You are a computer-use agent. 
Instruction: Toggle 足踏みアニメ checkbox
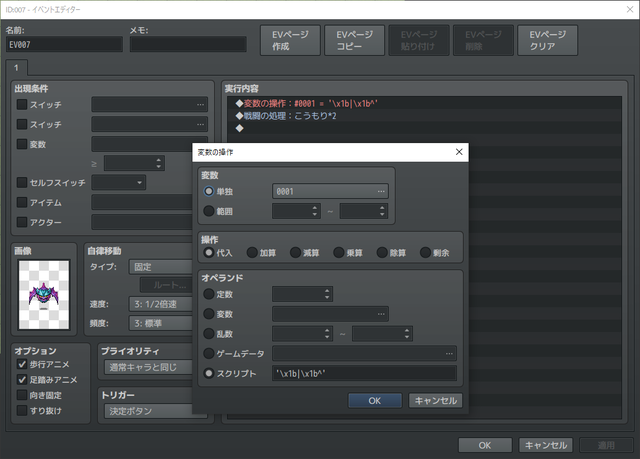tap(22, 379)
